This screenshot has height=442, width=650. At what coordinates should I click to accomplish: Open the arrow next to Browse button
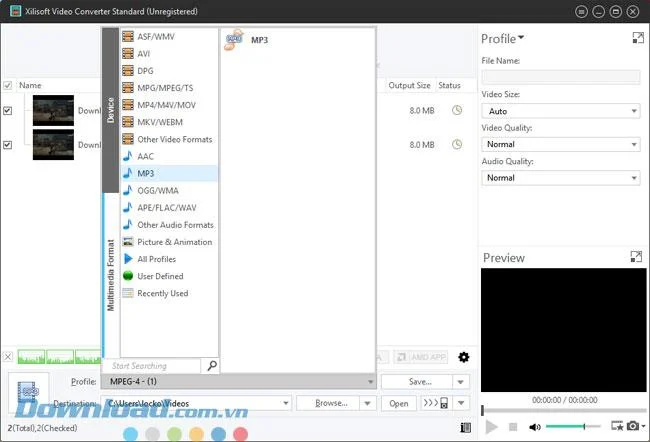[367, 403]
